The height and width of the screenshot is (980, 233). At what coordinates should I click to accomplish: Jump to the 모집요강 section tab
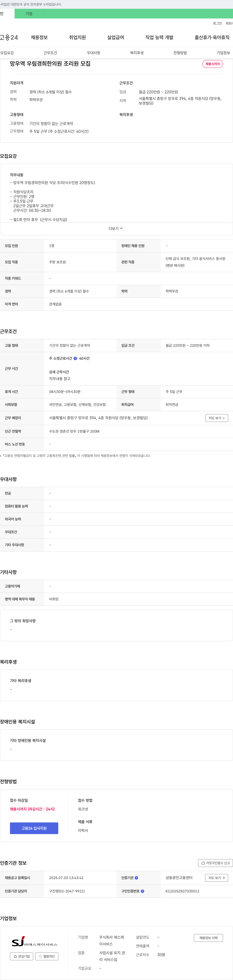pyautogui.click(x=7, y=53)
